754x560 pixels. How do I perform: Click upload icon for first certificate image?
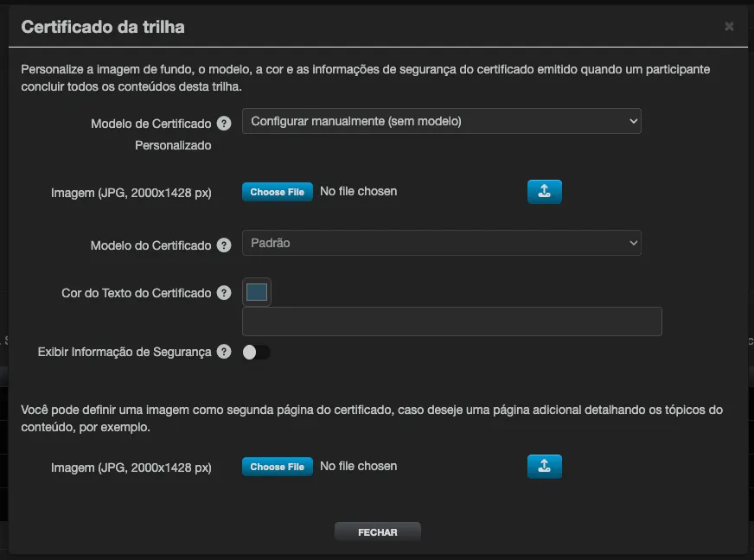(x=545, y=192)
